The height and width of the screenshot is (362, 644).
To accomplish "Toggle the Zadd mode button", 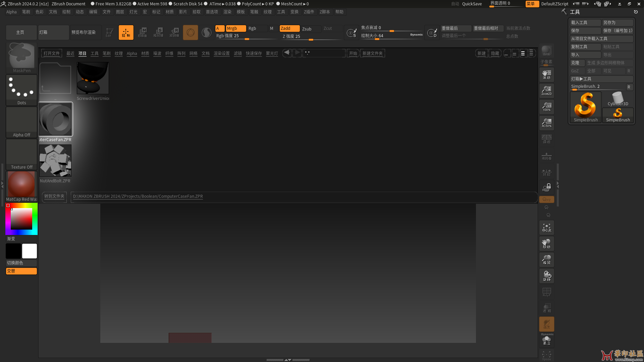I will click(289, 28).
